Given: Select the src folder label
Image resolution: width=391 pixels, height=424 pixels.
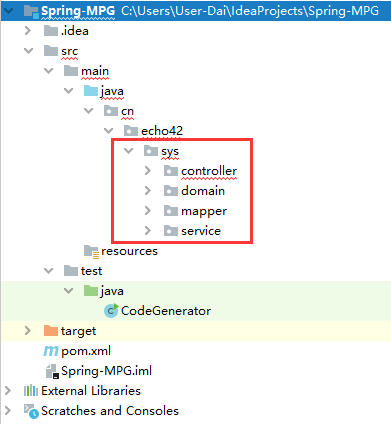Looking at the screenshot, I should pos(69,52).
